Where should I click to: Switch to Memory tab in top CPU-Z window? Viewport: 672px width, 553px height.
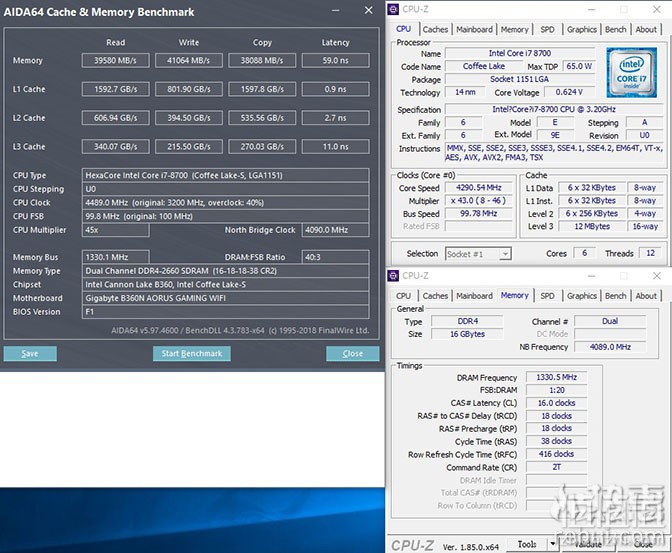pyautogui.click(x=514, y=30)
